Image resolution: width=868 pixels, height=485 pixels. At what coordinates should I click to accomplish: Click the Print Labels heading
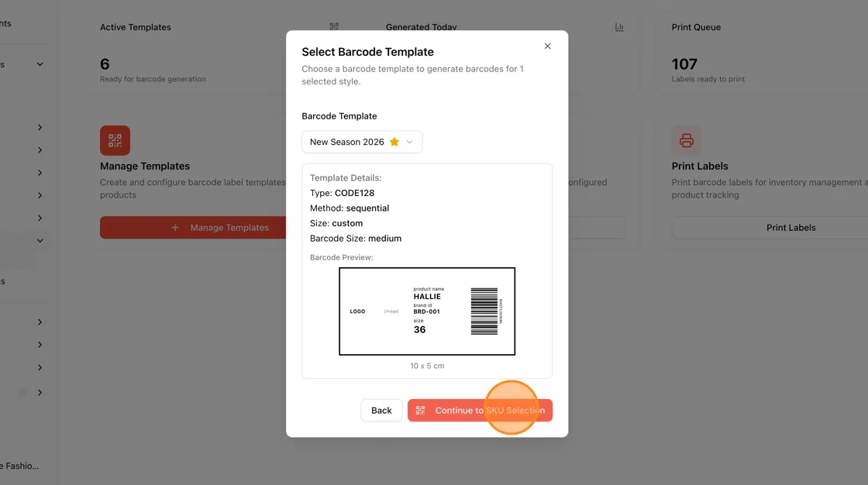tap(700, 166)
